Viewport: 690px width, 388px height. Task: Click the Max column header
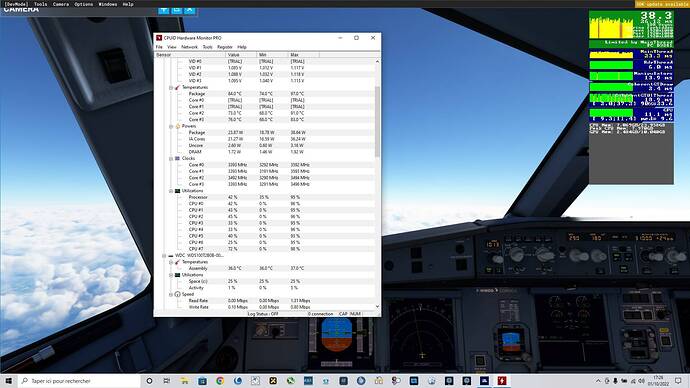coord(304,55)
